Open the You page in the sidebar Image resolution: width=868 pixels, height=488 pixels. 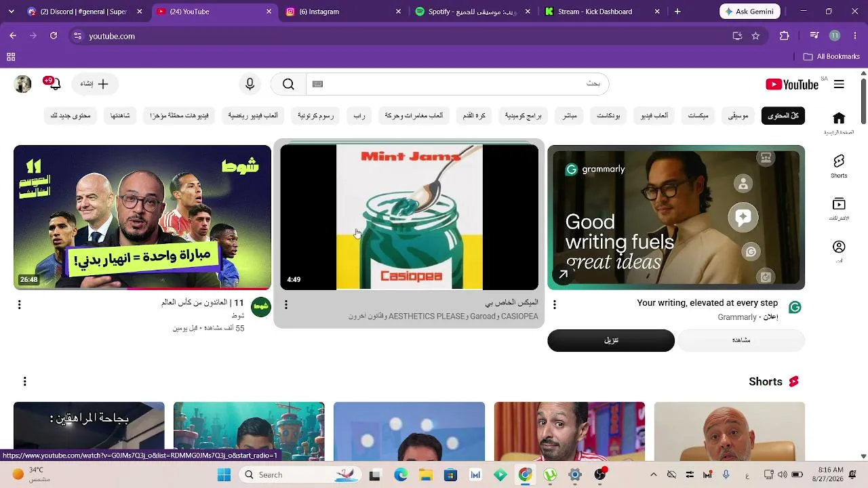tap(839, 251)
